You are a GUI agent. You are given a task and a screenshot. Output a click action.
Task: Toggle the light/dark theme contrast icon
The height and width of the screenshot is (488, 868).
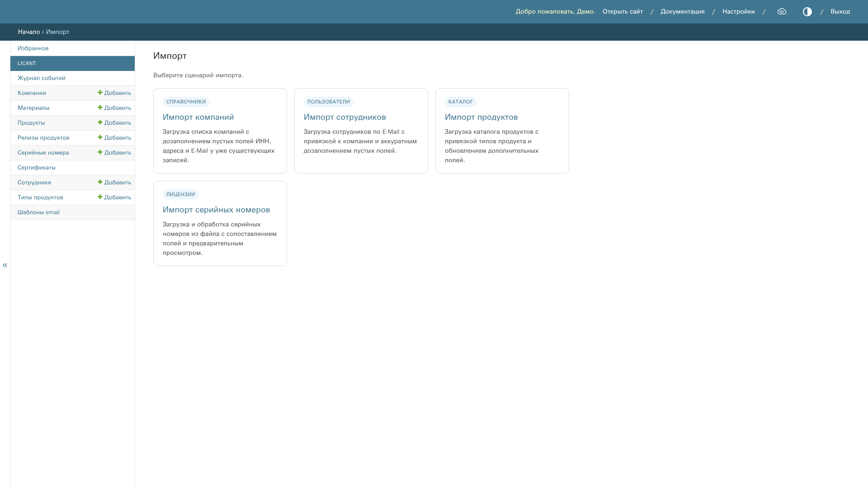coord(807,12)
